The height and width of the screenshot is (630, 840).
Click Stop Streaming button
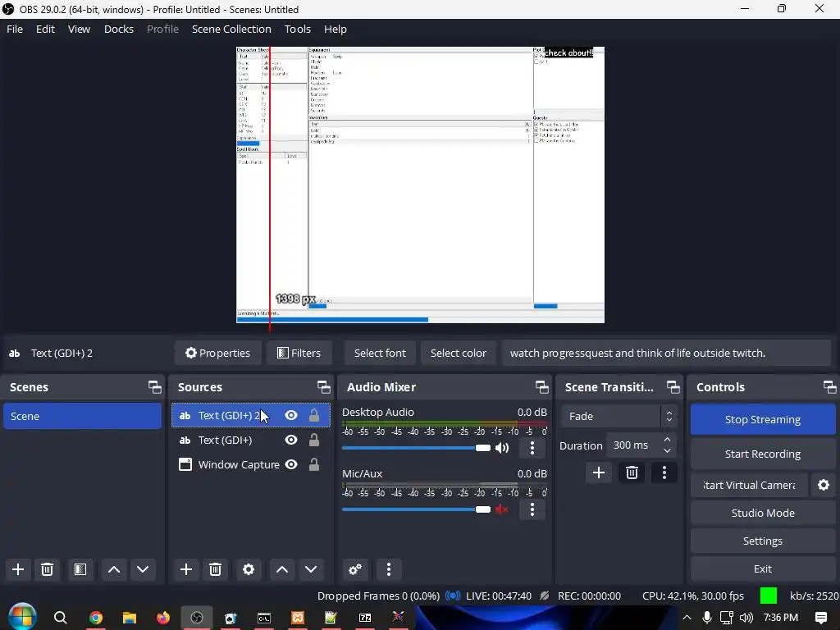coord(763,419)
